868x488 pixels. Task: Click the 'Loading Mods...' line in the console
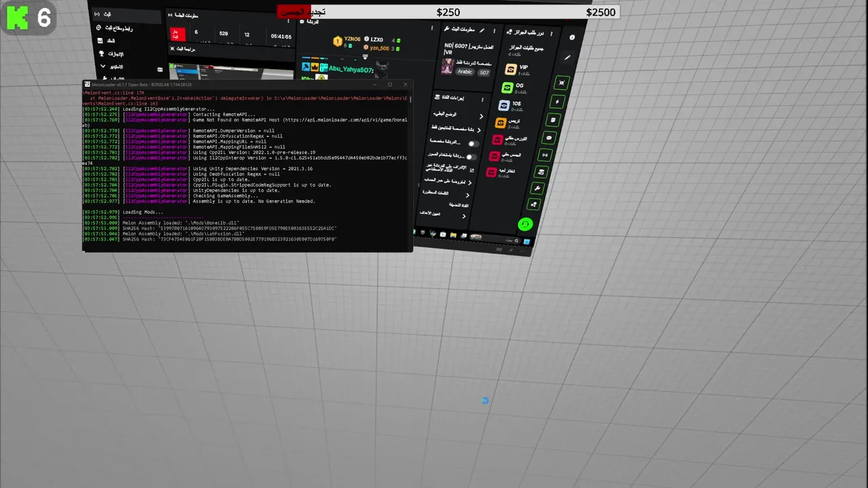pyautogui.click(x=142, y=212)
